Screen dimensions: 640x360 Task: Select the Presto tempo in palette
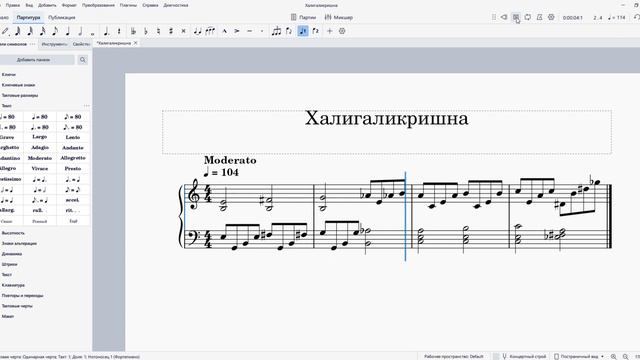coord(73,168)
